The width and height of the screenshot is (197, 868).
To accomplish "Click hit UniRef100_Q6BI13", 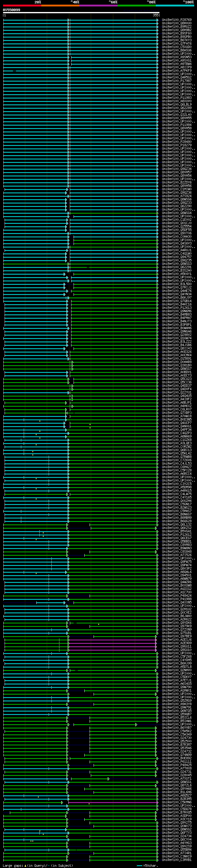I will click(x=177, y=450).
